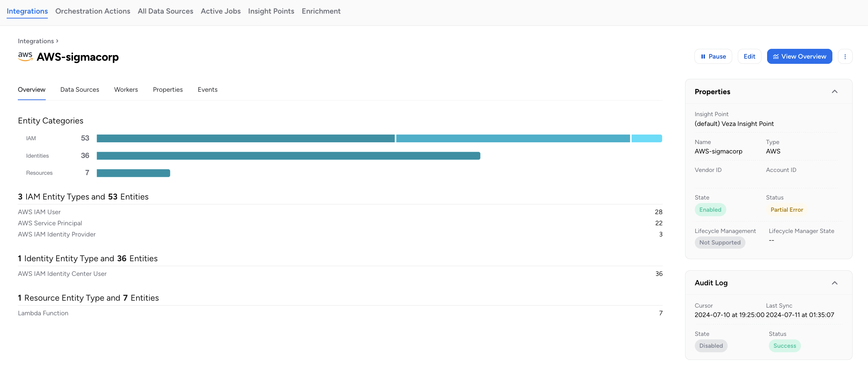Click the light cyan IAM bar segment
The height and width of the screenshot is (376, 868).
tap(647, 138)
